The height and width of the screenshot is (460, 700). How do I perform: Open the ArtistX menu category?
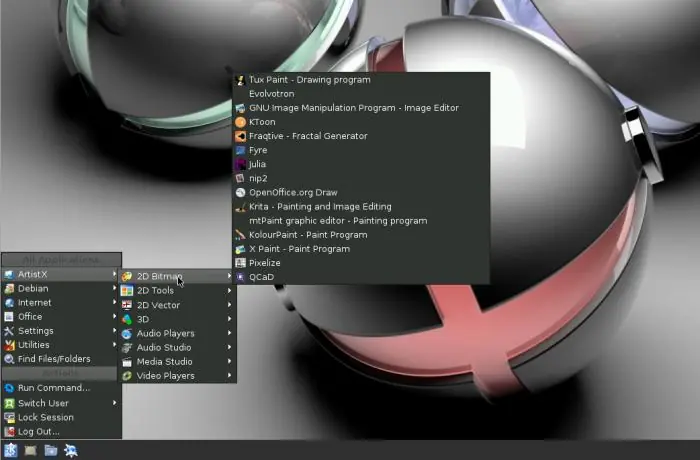click(61, 274)
